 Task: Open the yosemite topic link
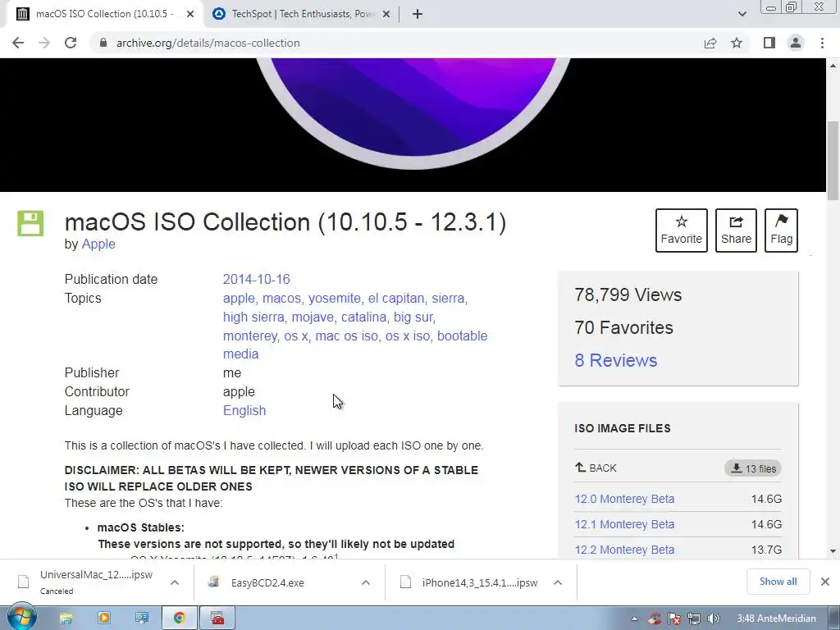coord(335,299)
